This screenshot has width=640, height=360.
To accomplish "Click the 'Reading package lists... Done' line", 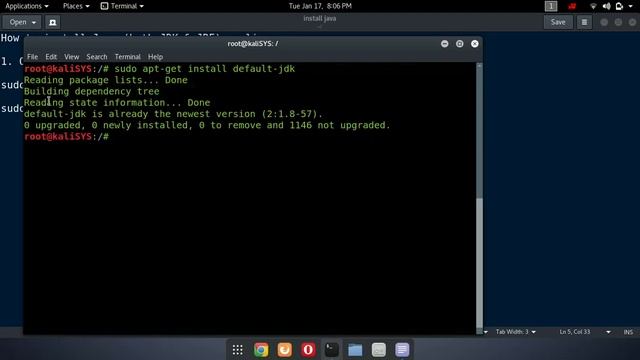I will [106, 80].
